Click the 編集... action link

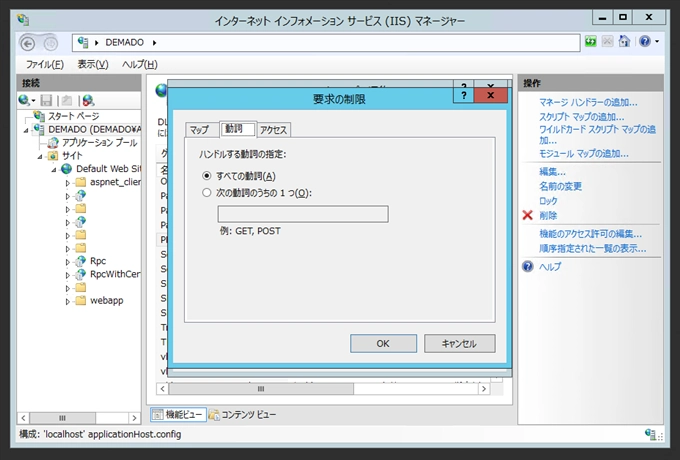click(552, 172)
